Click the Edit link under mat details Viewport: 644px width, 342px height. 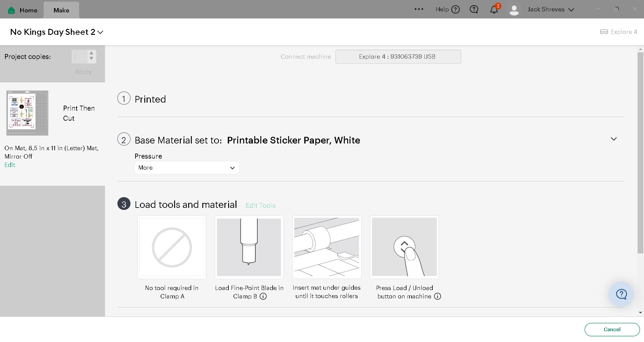point(10,165)
